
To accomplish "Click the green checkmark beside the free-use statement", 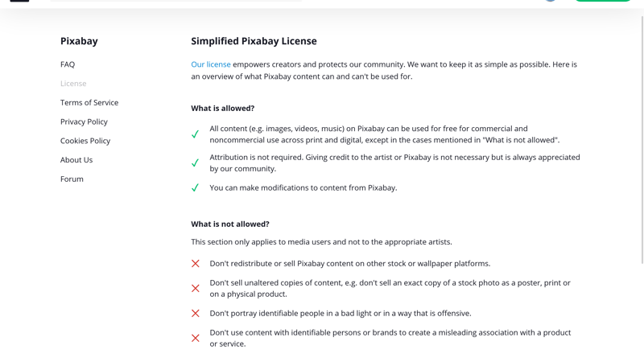I will [195, 134].
